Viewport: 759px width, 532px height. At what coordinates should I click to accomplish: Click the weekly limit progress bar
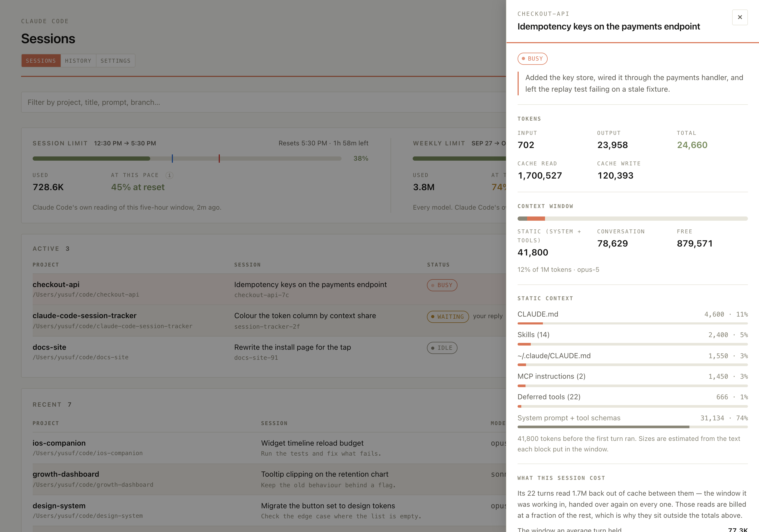coord(459,159)
